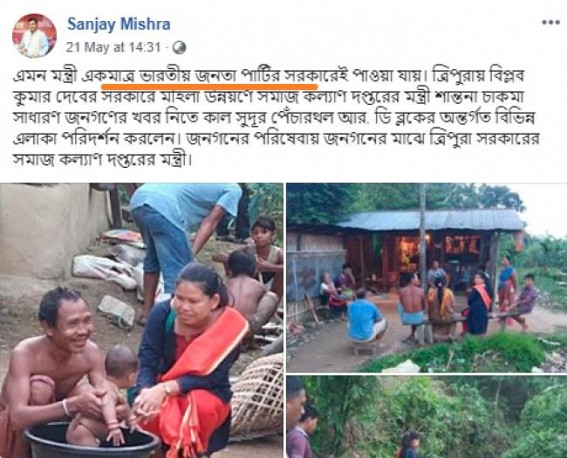Screen dimensions: 567x458
Task: Open the photo of woman bathing baby
Action: (x=141, y=320)
